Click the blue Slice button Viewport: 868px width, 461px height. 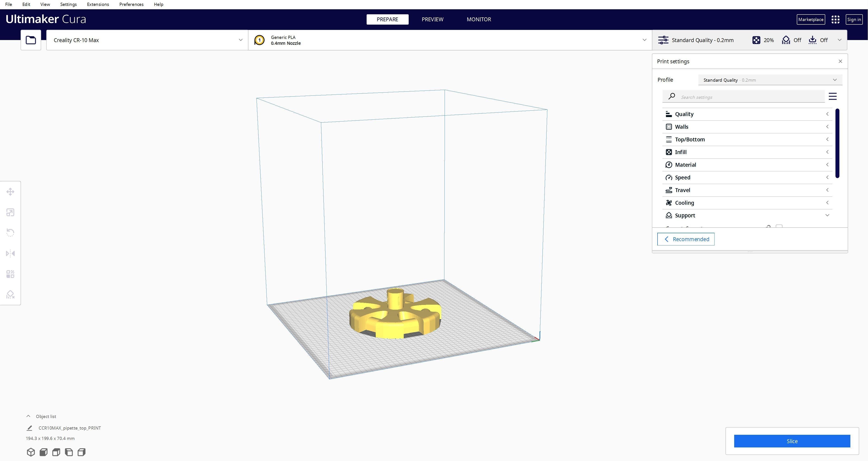point(792,441)
